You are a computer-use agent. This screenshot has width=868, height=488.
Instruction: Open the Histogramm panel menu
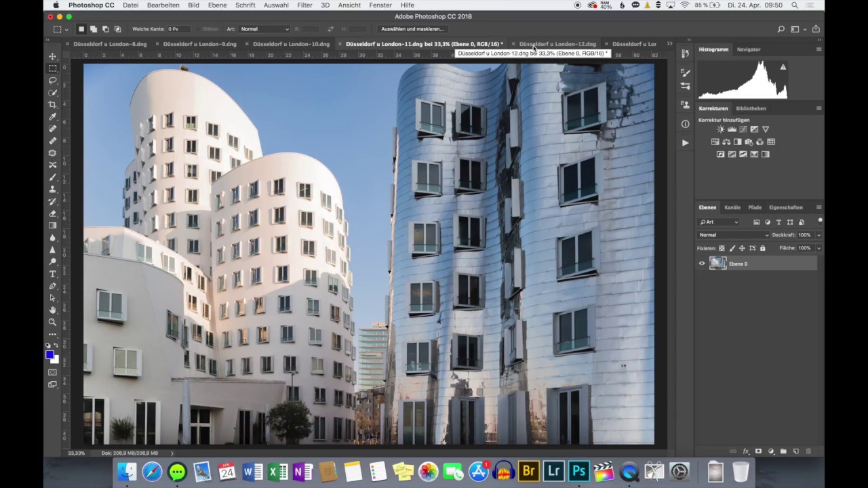(818, 49)
